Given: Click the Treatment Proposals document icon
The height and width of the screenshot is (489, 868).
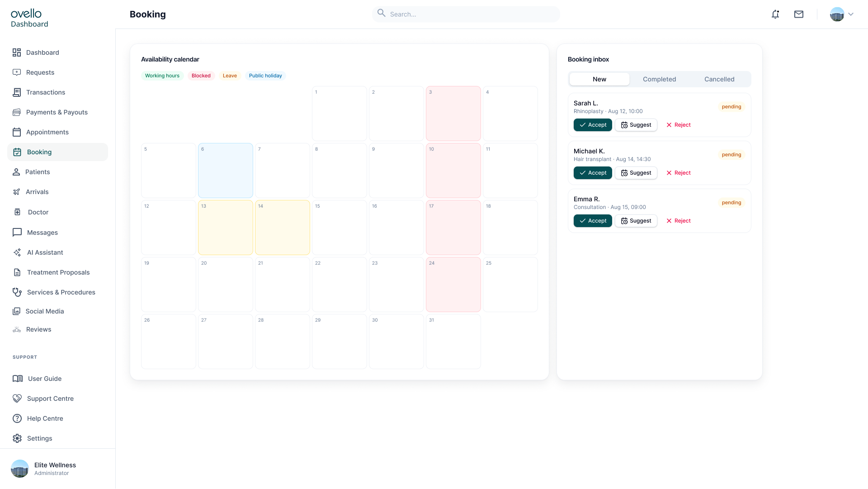Looking at the screenshot, I should coord(17,272).
